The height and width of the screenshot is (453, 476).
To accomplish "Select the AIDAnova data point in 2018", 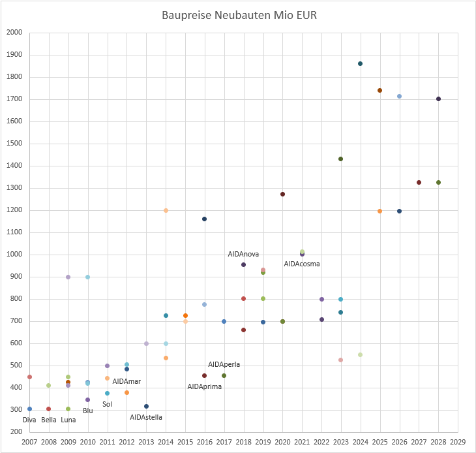I will (243, 264).
